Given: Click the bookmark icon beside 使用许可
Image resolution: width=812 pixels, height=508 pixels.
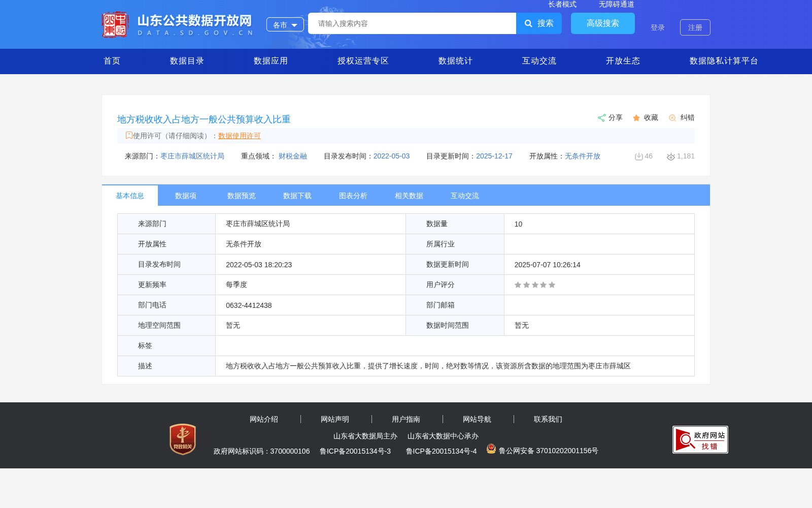Looking at the screenshot, I should (129, 135).
